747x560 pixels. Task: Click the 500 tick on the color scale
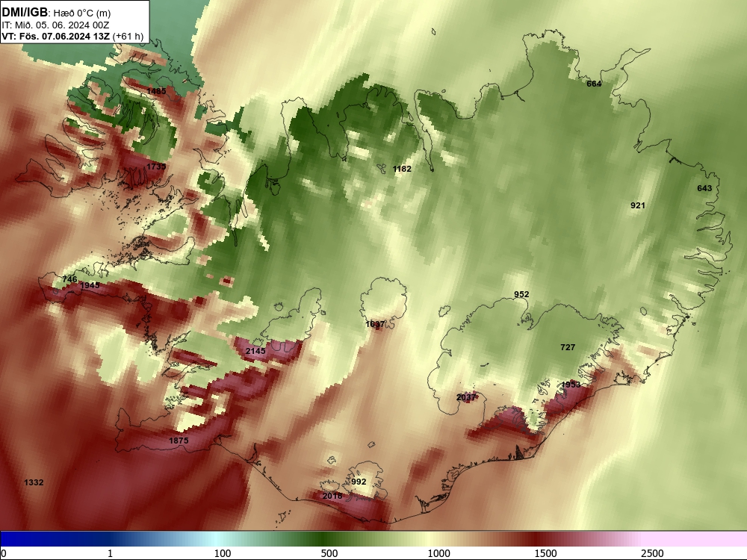tap(329, 553)
